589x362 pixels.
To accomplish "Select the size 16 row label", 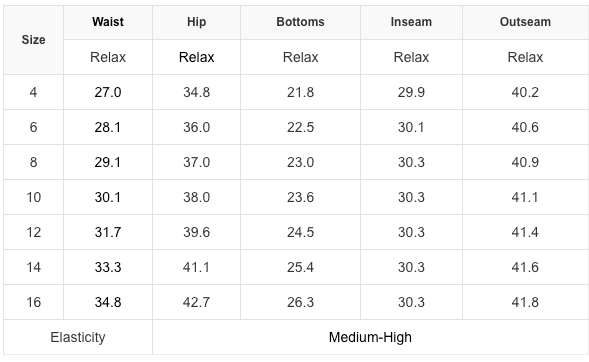I will (x=33, y=302).
